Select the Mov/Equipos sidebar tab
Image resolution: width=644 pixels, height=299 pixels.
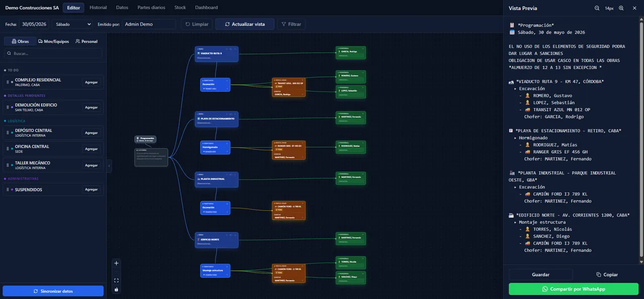coord(53,41)
